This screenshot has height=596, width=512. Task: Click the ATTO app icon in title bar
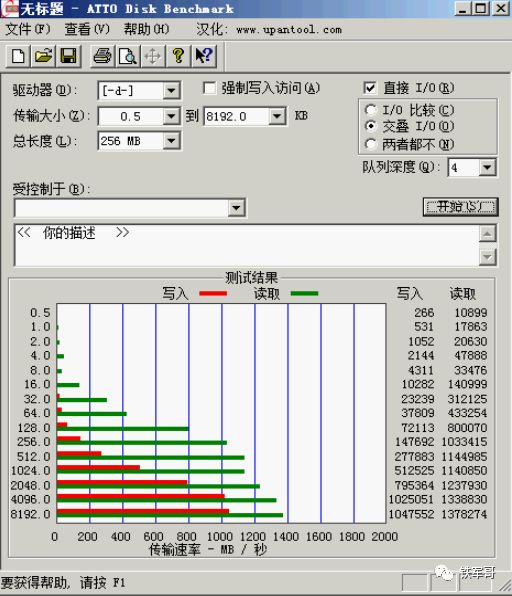9,8
